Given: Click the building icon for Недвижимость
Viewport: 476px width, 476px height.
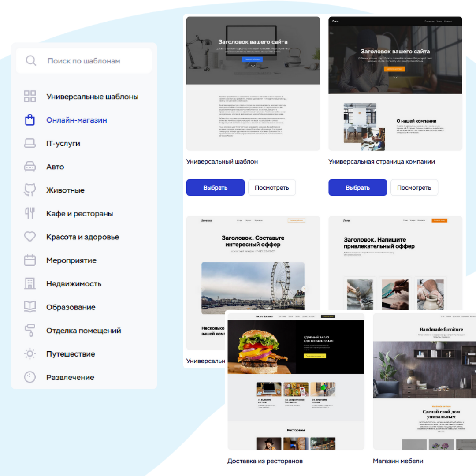Looking at the screenshot, I should tap(30, 283).
